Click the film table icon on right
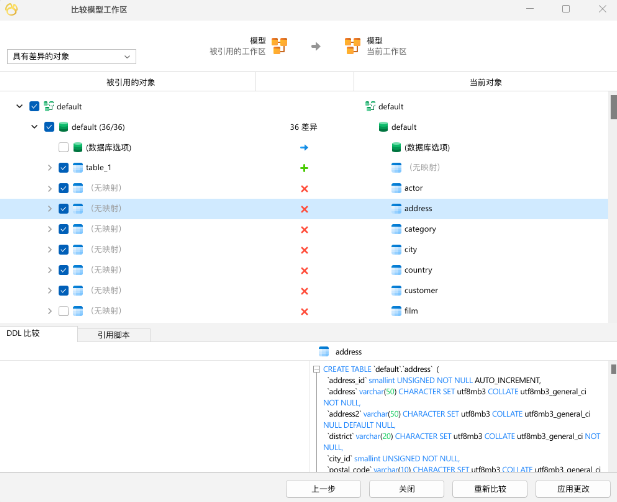Viewport: 617px width, 502px height. pyautogui.click(x=396, y=311)
